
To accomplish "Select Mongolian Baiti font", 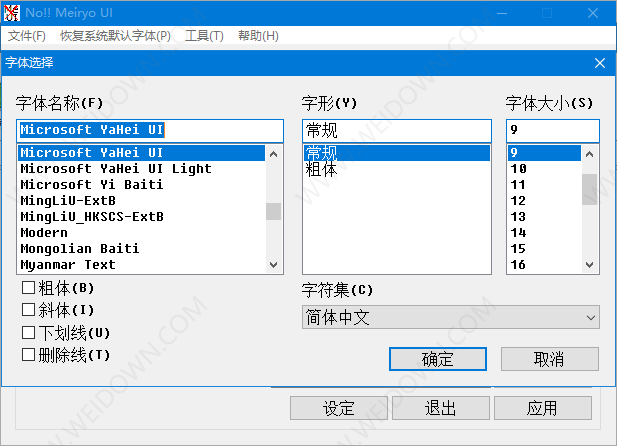I will click(x=142, y=249).
